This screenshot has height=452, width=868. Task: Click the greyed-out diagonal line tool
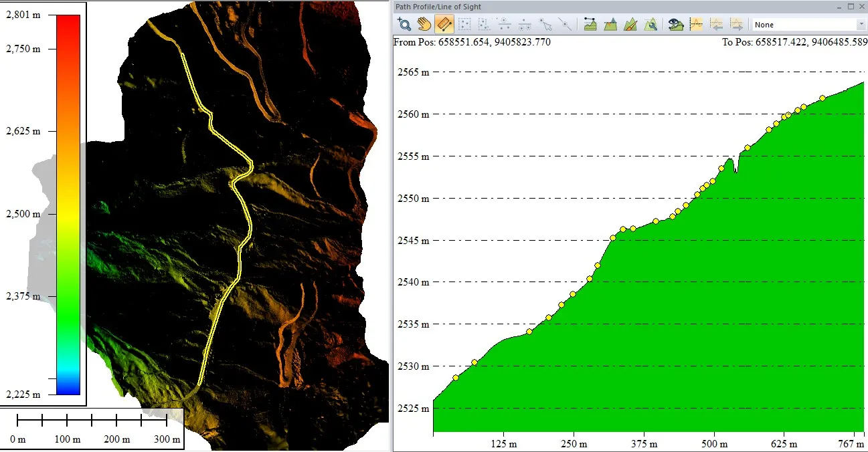point(566,25)
